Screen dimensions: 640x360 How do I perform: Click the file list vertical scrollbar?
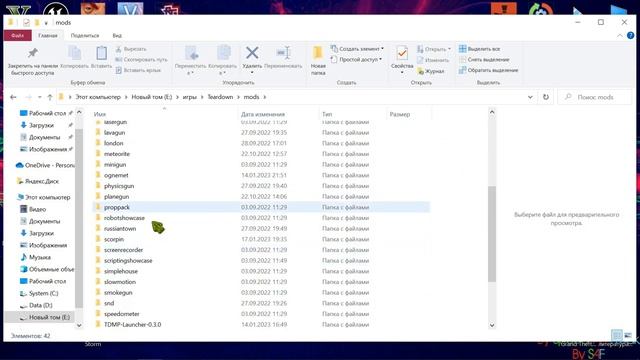tap(492, 233)
